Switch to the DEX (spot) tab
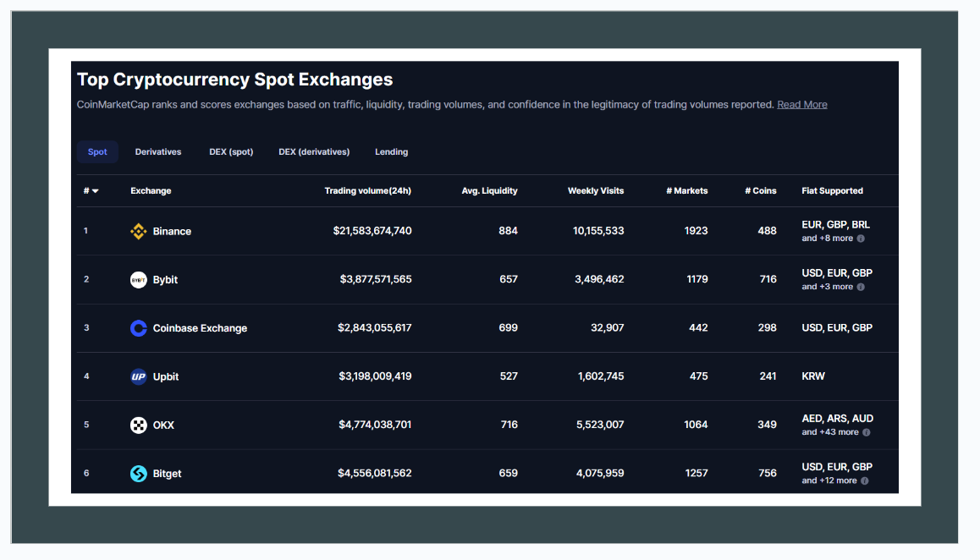 [x=231, y=152]
